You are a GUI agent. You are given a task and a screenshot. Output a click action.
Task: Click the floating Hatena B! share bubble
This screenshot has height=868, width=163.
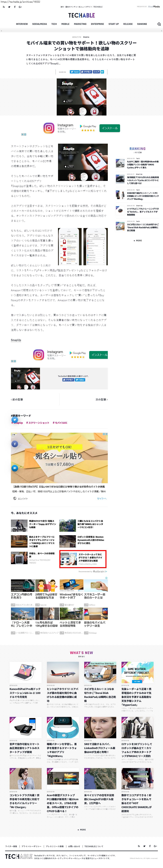15,468
